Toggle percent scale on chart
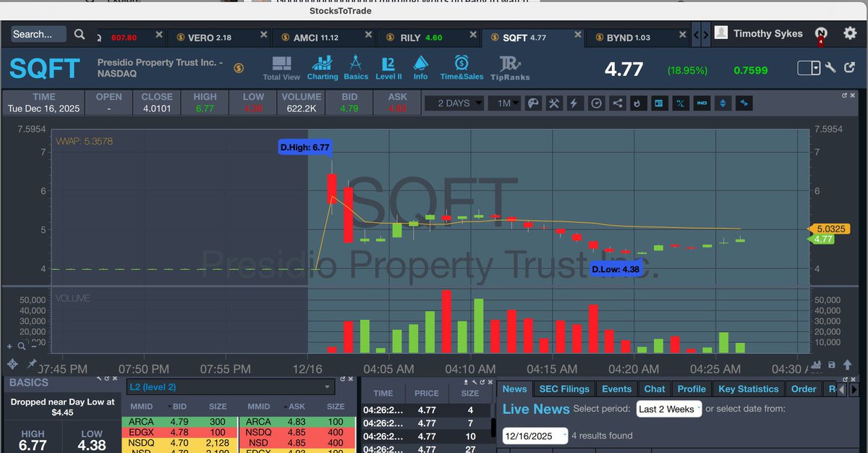Image resolution: width=868 pixels, height=453 pixels. click(680, 103)
